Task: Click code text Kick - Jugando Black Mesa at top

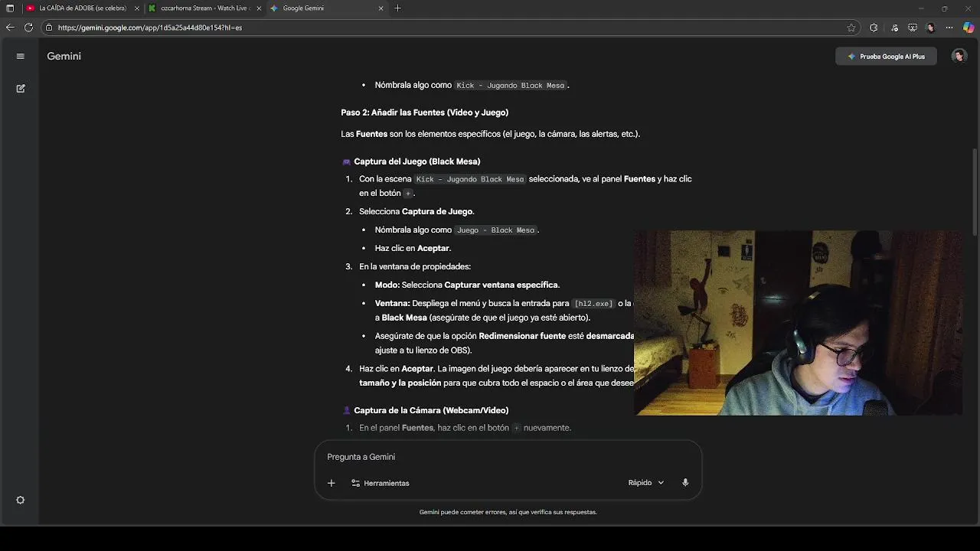Action: tap(510, 86)
